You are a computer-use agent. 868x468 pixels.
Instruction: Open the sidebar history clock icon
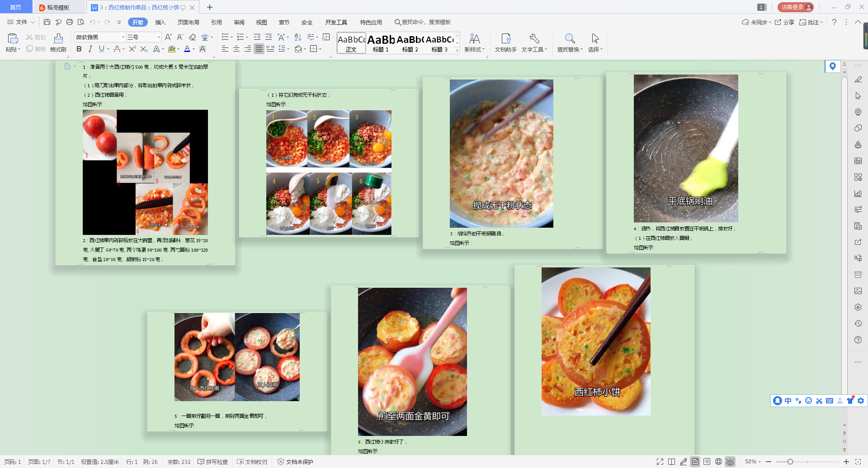coord(858,323)
